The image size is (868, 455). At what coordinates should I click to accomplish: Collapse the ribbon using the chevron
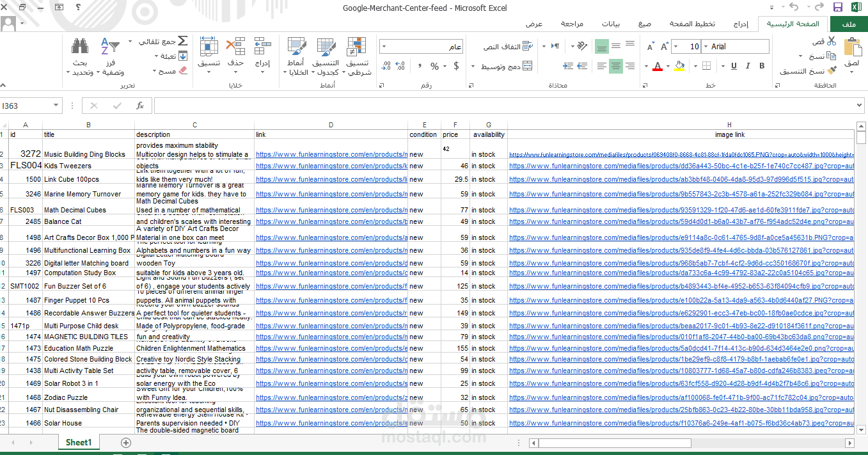[4, 85]
